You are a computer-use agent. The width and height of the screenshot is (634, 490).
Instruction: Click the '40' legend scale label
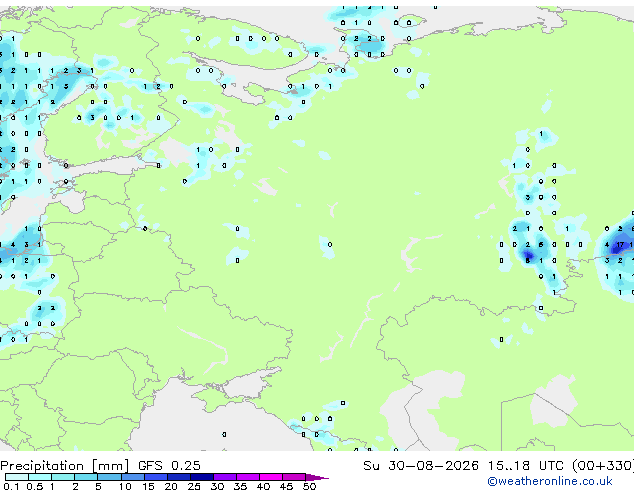tap(263, 486)
